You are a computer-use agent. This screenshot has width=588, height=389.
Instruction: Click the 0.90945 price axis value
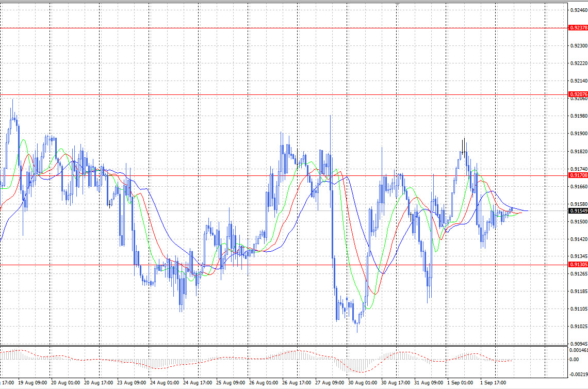579,344
